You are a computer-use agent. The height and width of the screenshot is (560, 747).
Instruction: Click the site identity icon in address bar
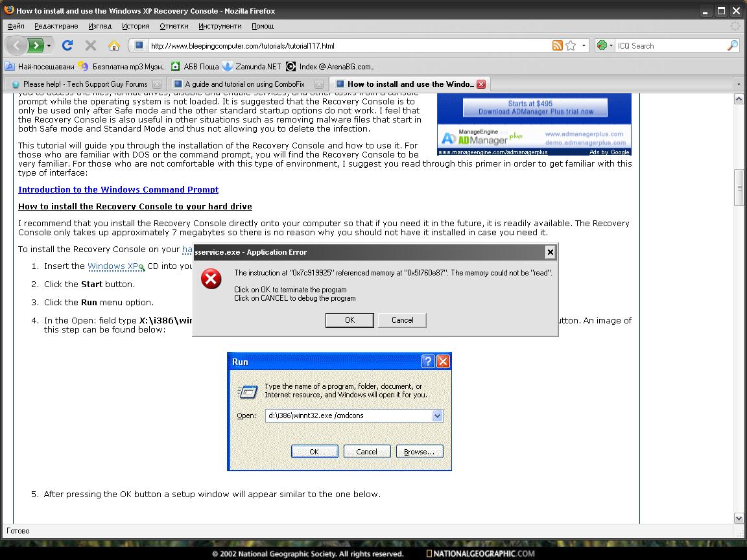(139, 45)
